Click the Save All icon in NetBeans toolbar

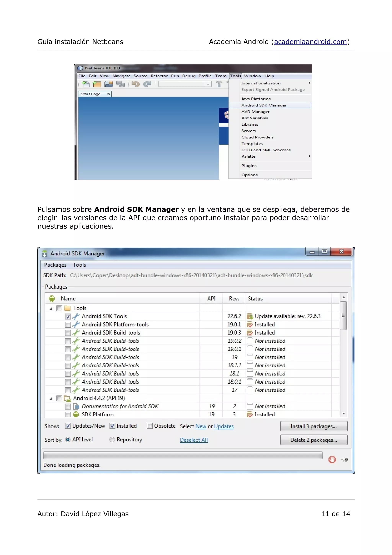pos(120,84)
